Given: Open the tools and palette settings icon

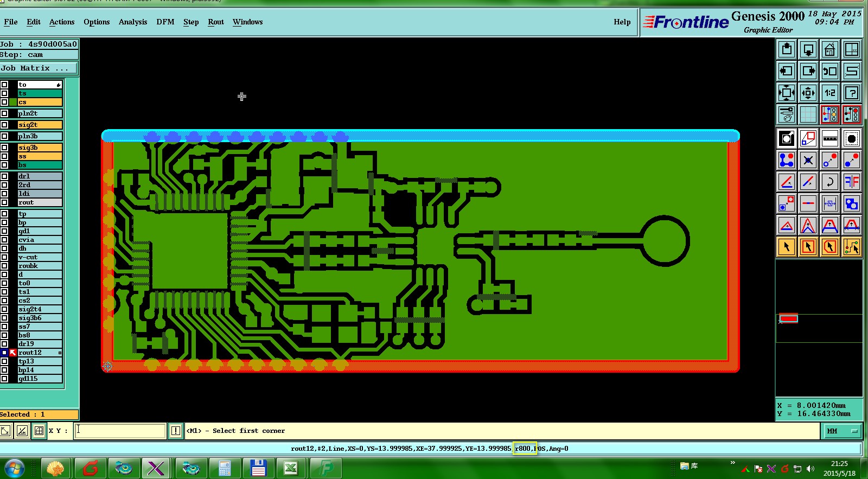Looking at the screenshot, I should coord(787,114).
